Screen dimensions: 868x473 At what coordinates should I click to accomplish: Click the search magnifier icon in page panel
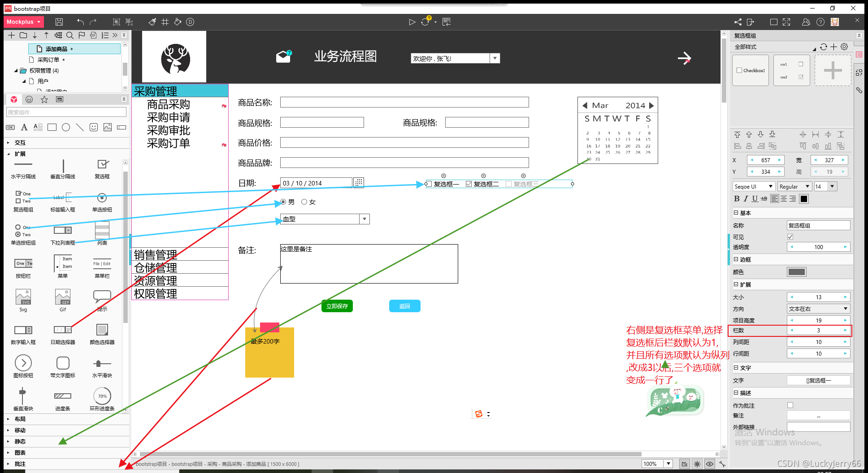click(70, 35)
